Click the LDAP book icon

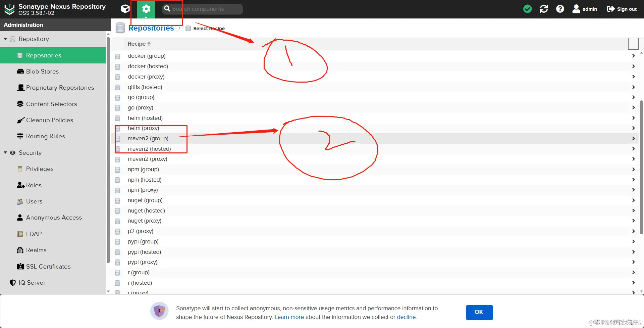pos(20,234)
